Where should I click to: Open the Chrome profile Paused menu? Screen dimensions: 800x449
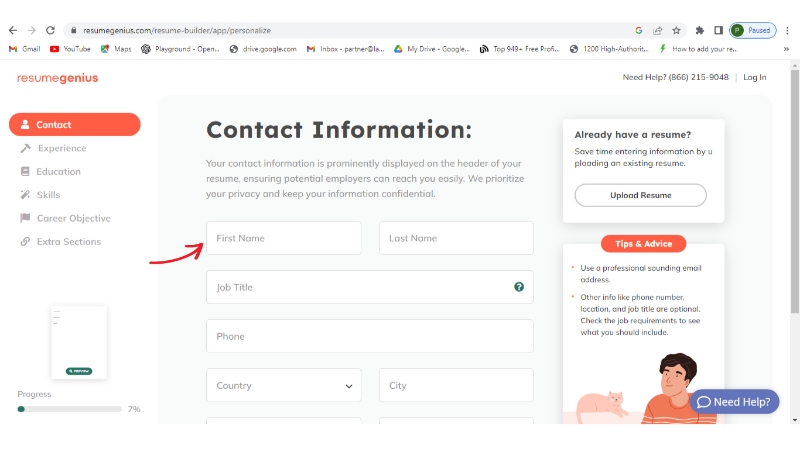(752, 30)
